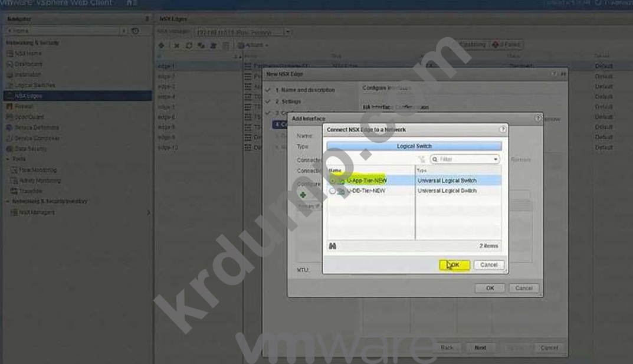Image resolution: width=633 pixels, height=364 pixels.
Task: Click the 2 items count label
Action: (488, 246)
